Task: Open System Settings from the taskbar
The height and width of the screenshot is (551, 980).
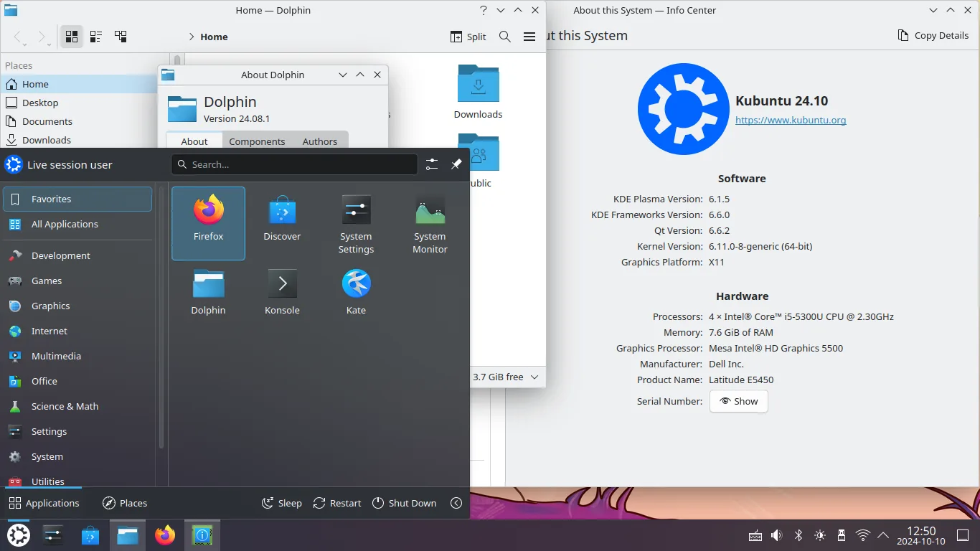Action: pyautogui.click(x=53, y=535)
